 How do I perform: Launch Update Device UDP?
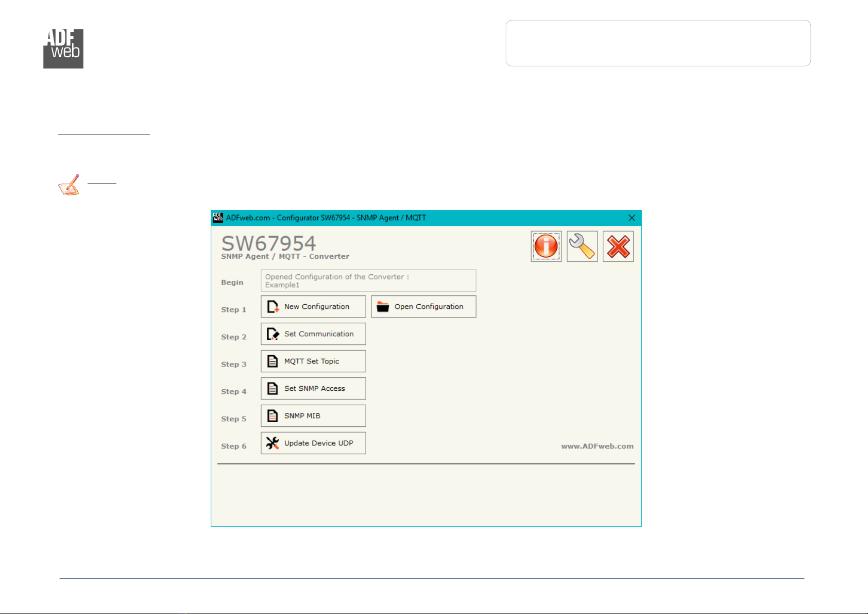tap(313, 443)
